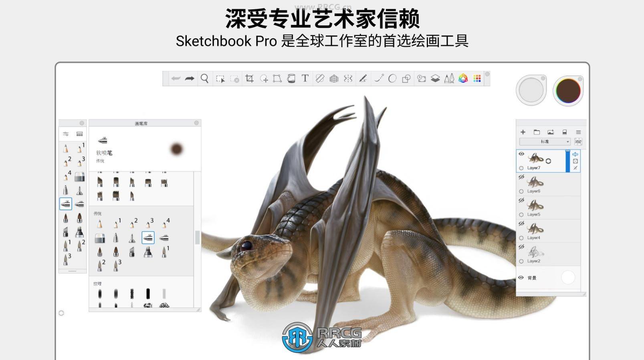
Task: Select the Layer5 thumbnail
Action: click(535, 205)
